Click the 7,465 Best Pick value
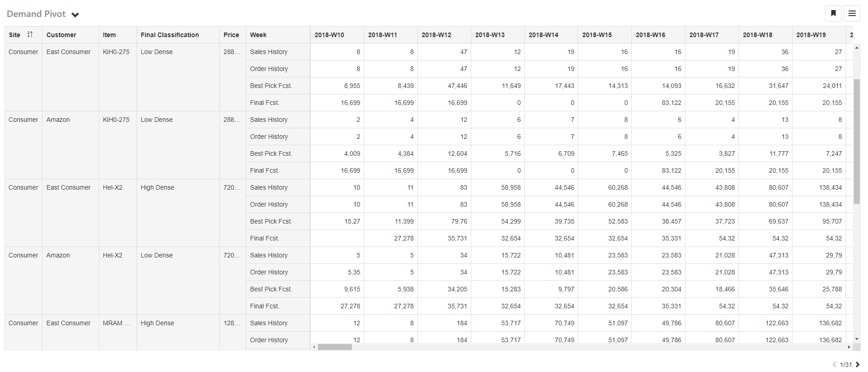Viewport: 868px width, 372px height. click(x=620, y=153)
